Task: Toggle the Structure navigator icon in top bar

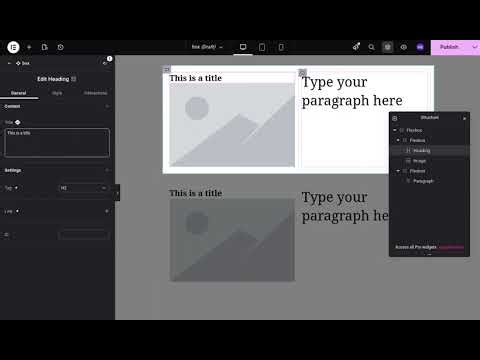Action: click(x=387, y=47)
